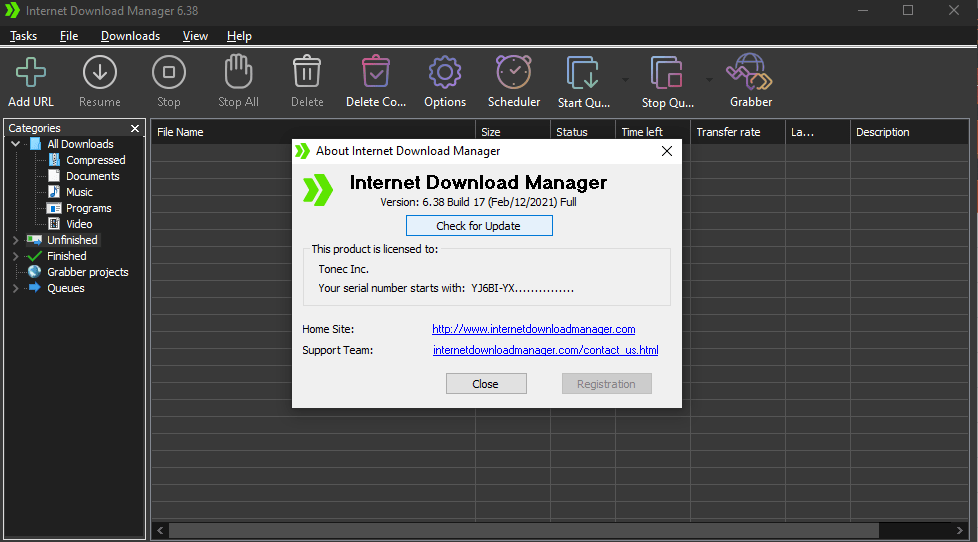Select the Documents category
This screenshot has width=978, height=542.
(92, 176)
